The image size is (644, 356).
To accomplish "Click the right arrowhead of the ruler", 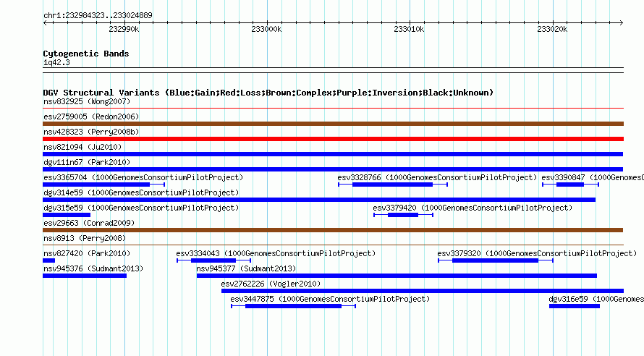I will pos(621,23).
